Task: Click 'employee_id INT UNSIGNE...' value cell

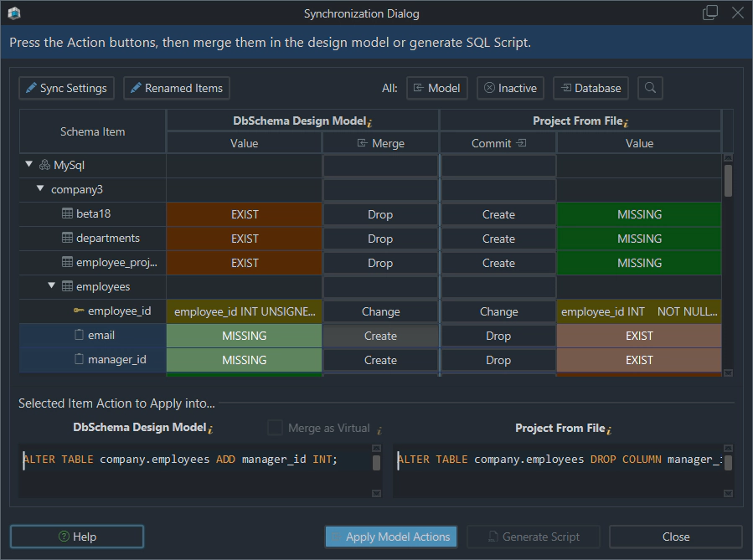Action: 244,311
